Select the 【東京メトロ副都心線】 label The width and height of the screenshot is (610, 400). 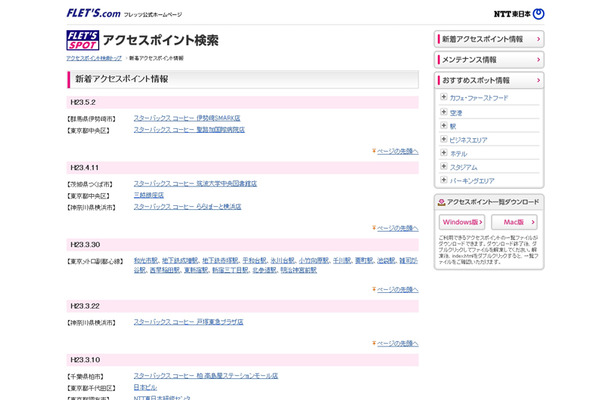click(x=95, y=261)
